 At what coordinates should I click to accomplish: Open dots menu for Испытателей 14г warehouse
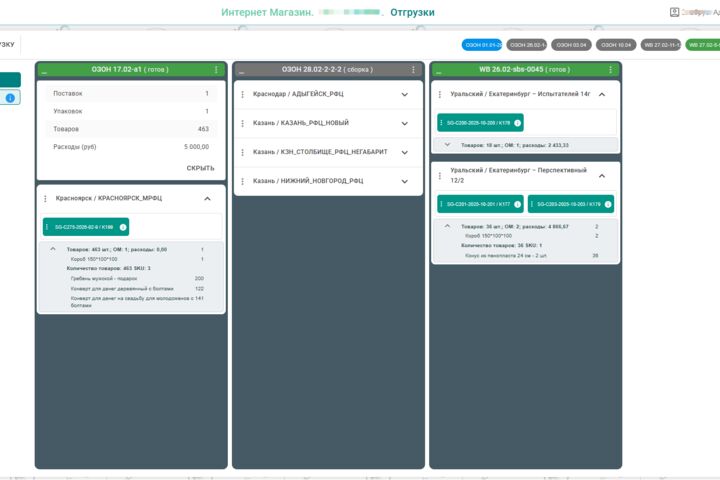coord(439,94)
